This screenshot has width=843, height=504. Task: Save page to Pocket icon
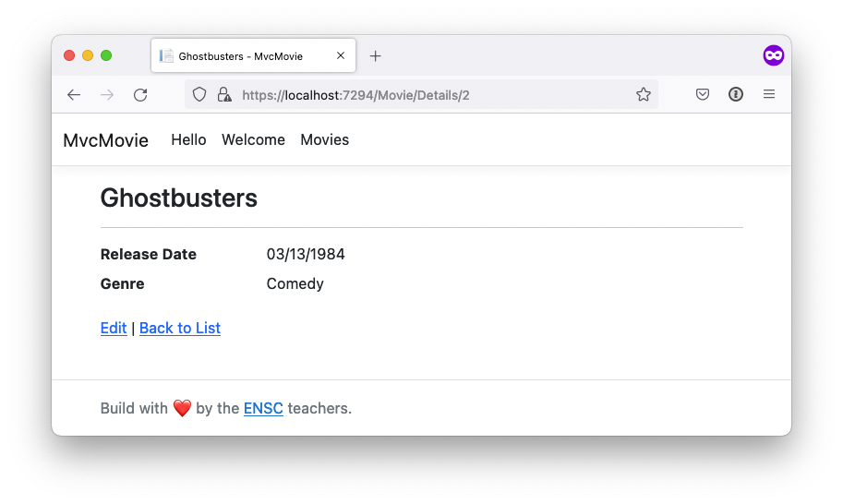(x=702, y=94)
